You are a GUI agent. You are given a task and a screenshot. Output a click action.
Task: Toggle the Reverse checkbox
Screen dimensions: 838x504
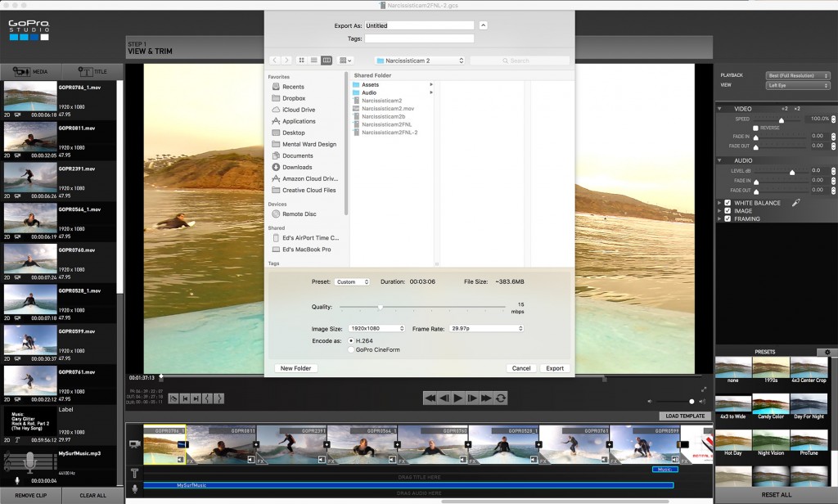point(755,128)
